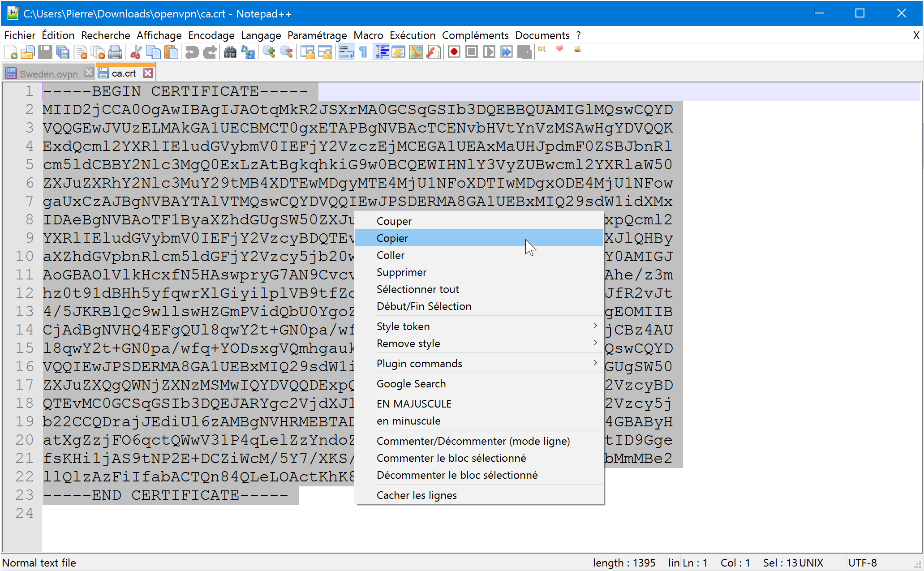Click the New file toolbar icon
924x571 pixels.
[10, 52]
